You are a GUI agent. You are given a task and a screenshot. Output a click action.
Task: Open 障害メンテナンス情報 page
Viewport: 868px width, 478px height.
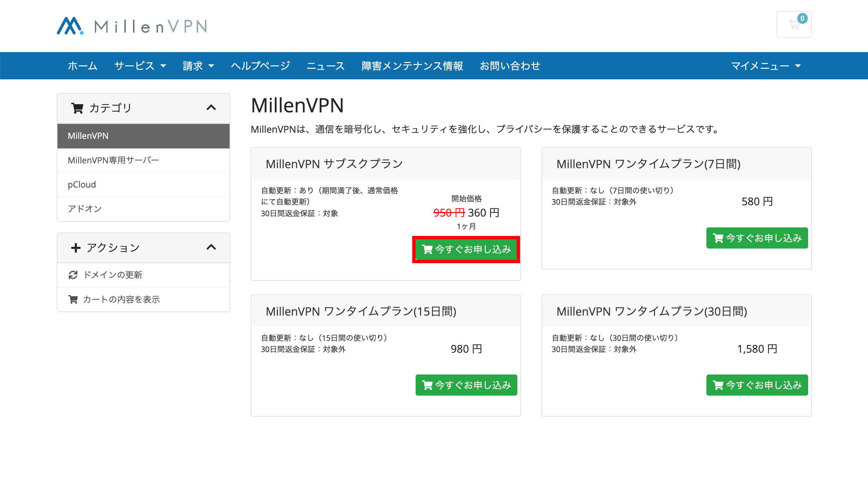412,66
